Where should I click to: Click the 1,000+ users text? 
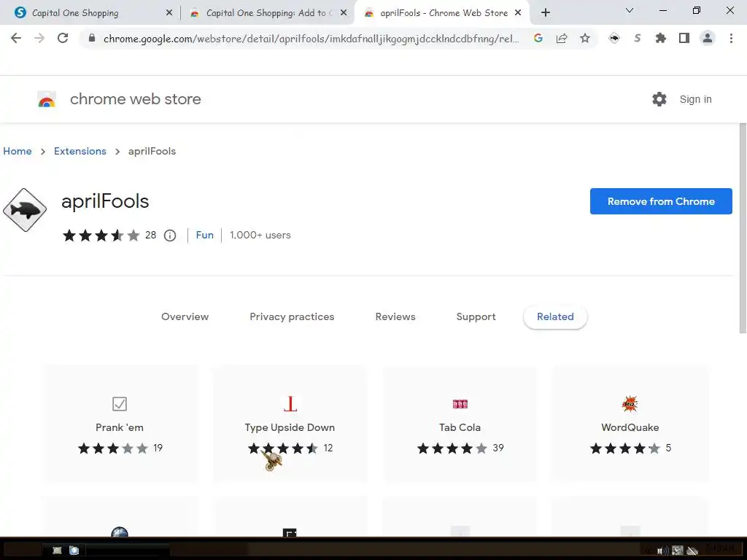click(260, 235)
